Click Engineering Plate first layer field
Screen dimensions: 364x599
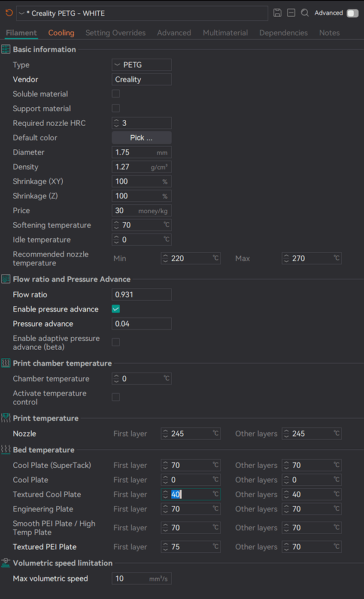(190, 509)
